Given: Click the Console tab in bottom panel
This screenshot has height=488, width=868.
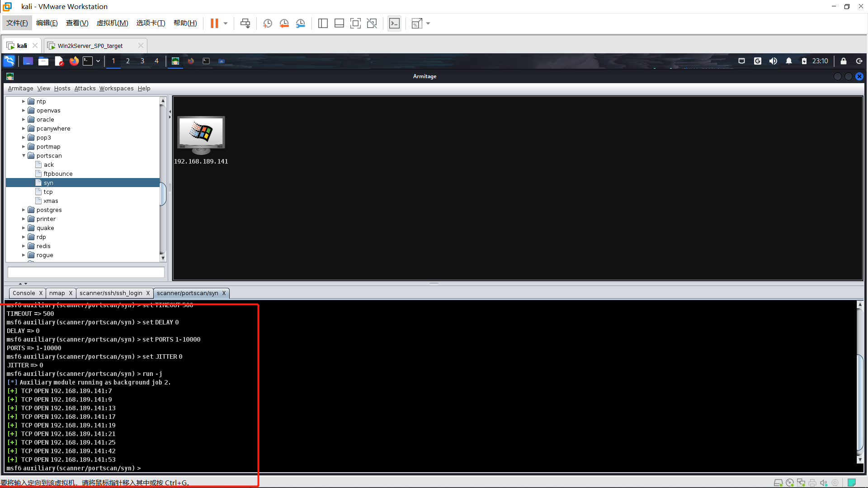Looking at the screenshot, I should (x=24, y=292).
